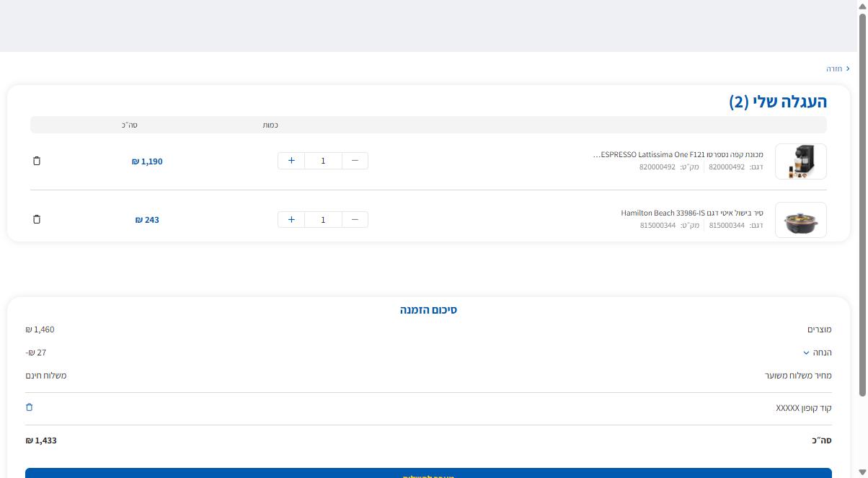Screen dimensions: 868x478
Task: Go back using the חזרה link
Action: pyautogui.click(x=838, y=68)
